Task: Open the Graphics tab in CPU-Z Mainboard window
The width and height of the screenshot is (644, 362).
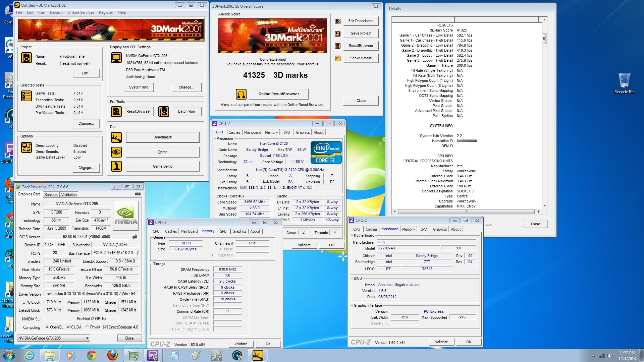Action: (440, 229)
